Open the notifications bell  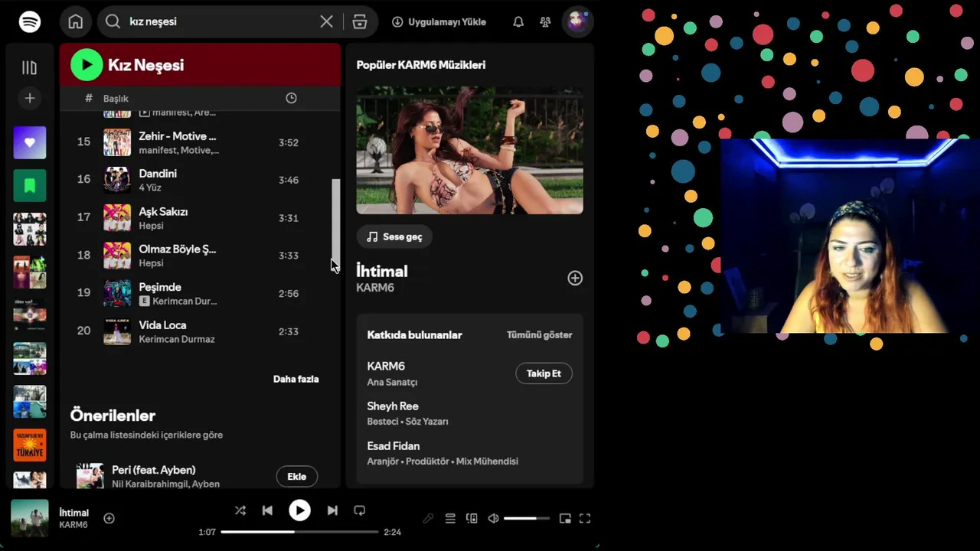pyautogui.click(x=518, y=21)
